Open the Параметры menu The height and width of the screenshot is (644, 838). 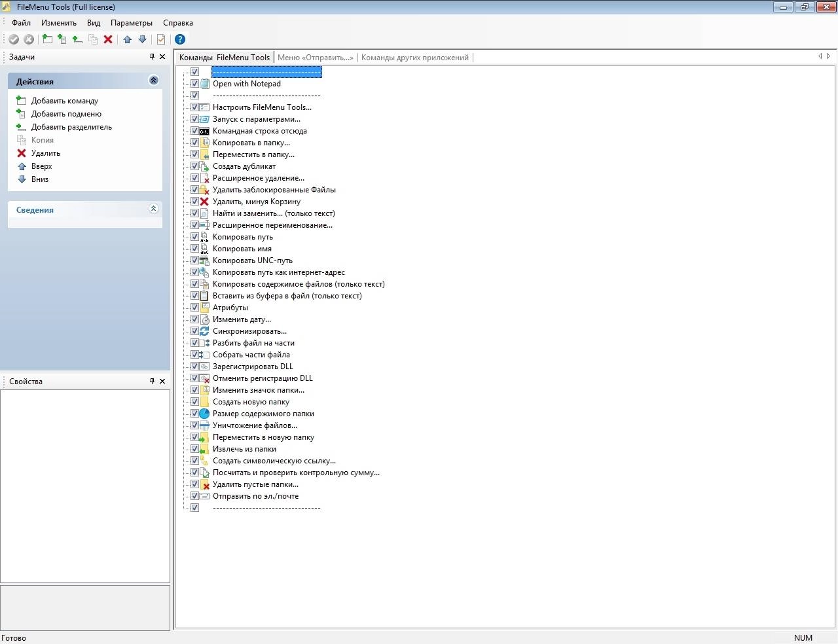[x=132, y=22]
